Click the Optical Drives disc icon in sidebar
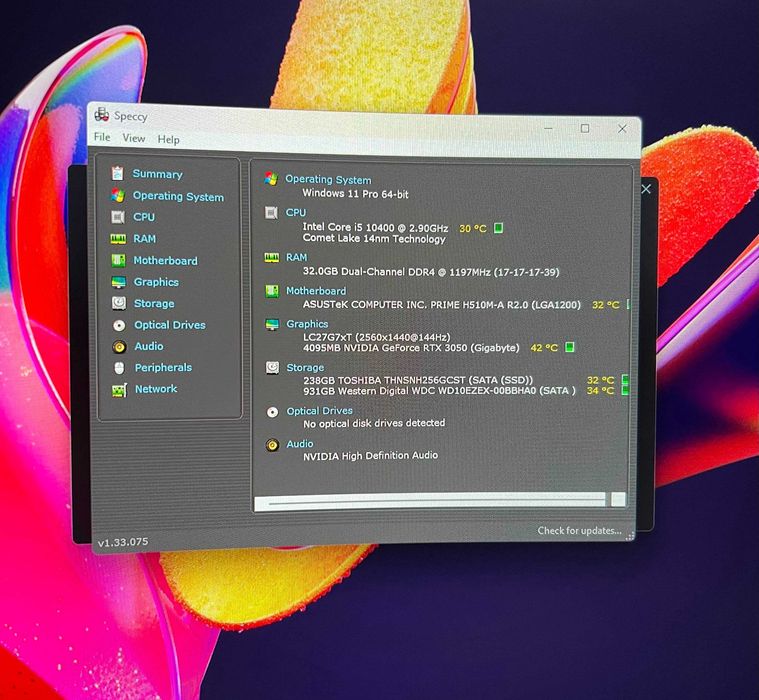This screenshot has width=759, height=700. pos(119,325)
